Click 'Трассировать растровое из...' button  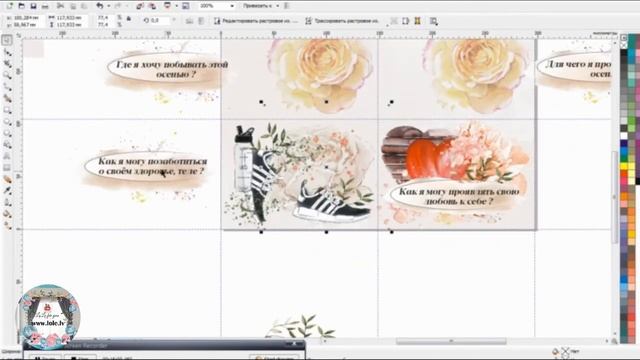tap(342, 21)
